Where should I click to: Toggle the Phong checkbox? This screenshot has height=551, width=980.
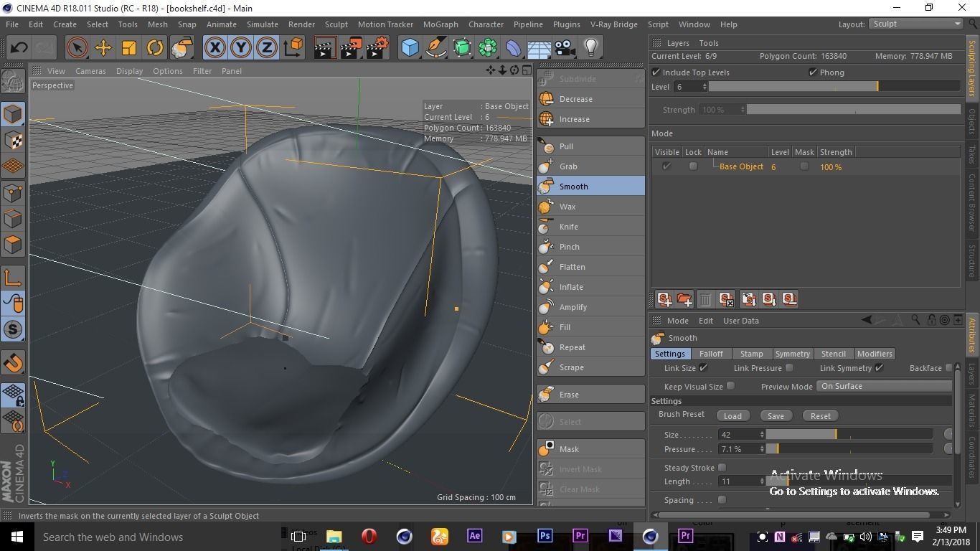pyautogui.click(x=813, y=72)
